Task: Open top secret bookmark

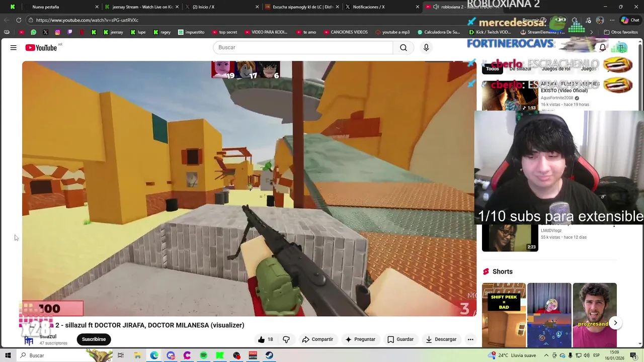Action: pos(224,32)
